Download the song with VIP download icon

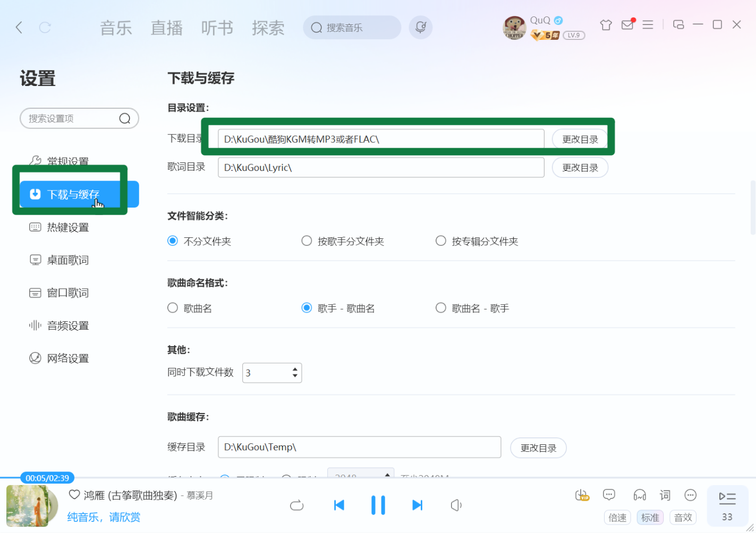coord(582,495)
